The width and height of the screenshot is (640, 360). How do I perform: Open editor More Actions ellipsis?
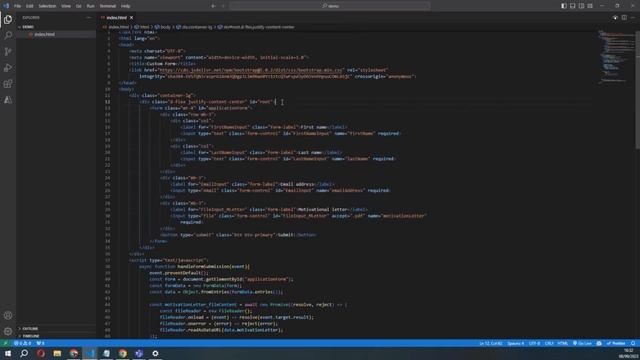pyautogui.click(x=633, y=18)
